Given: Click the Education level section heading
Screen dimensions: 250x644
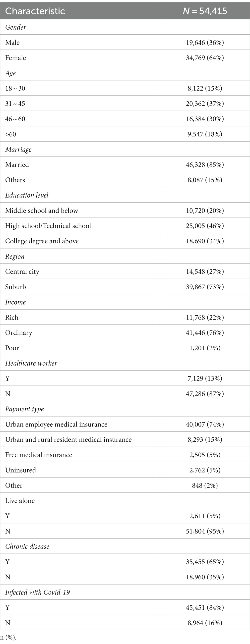Looking at the screenshot, I should tap(27, 195).
